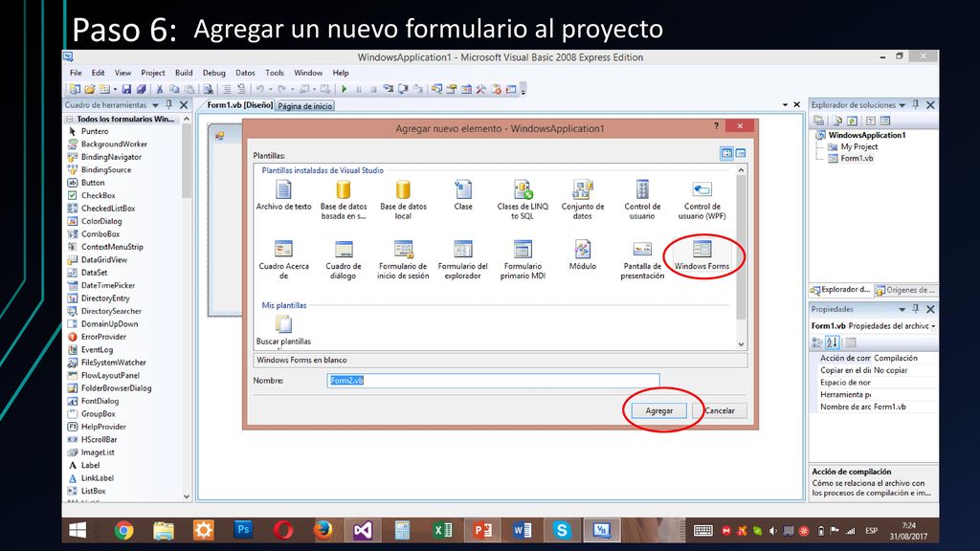The width and height of the screenshot is (980, 551).
Task: Select Base de datos basada en servicio template
Action: 344,200
